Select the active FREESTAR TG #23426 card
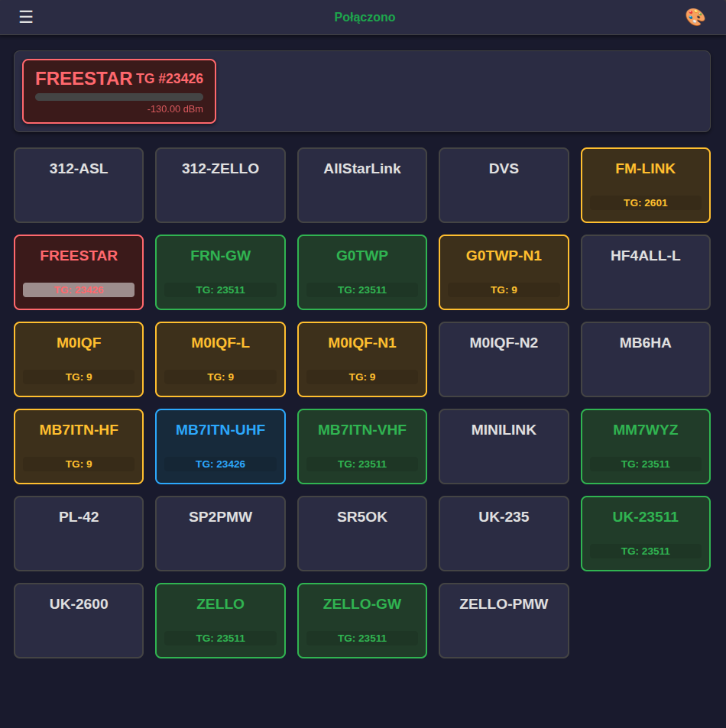This screenshot has width=726, height=728. pyautogui.click(x=119, y=91)
